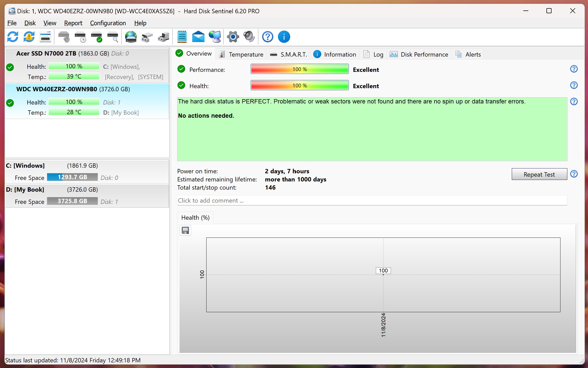
Task: Click the globe with disk toolbar icon
Action: (x=131, y=37)
